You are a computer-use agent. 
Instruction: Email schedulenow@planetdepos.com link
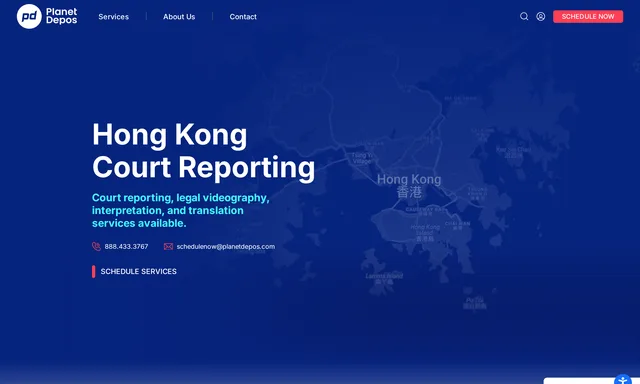[x=226, y=246]
